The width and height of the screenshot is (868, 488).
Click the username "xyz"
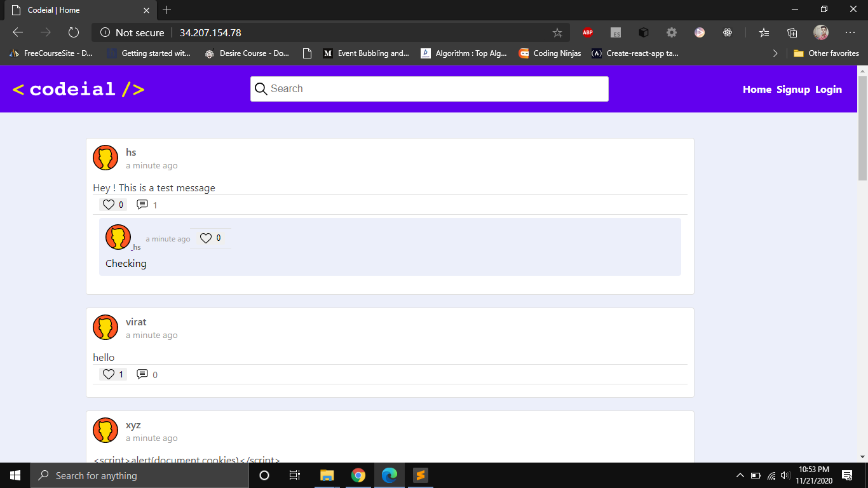pyautogui.click(x=133, y=425)
